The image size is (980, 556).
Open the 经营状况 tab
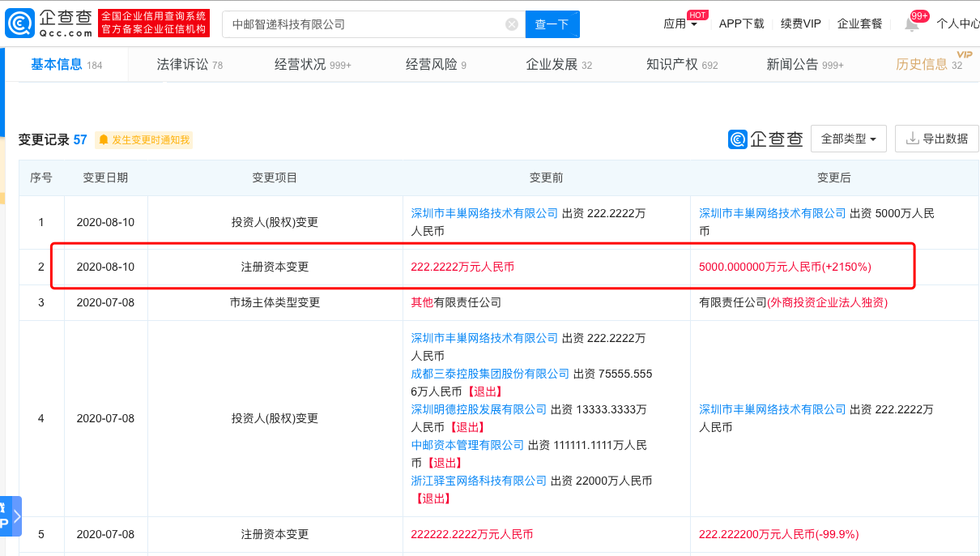[x=313, y=65]
